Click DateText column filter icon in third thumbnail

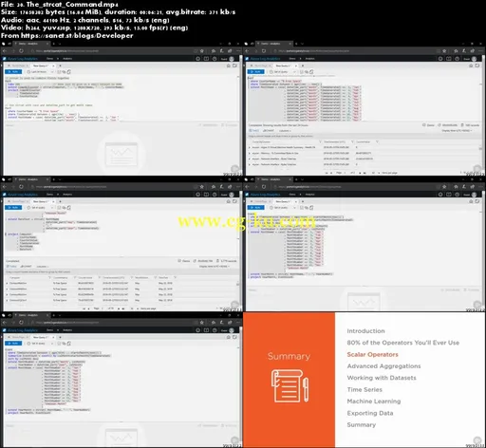175,278
